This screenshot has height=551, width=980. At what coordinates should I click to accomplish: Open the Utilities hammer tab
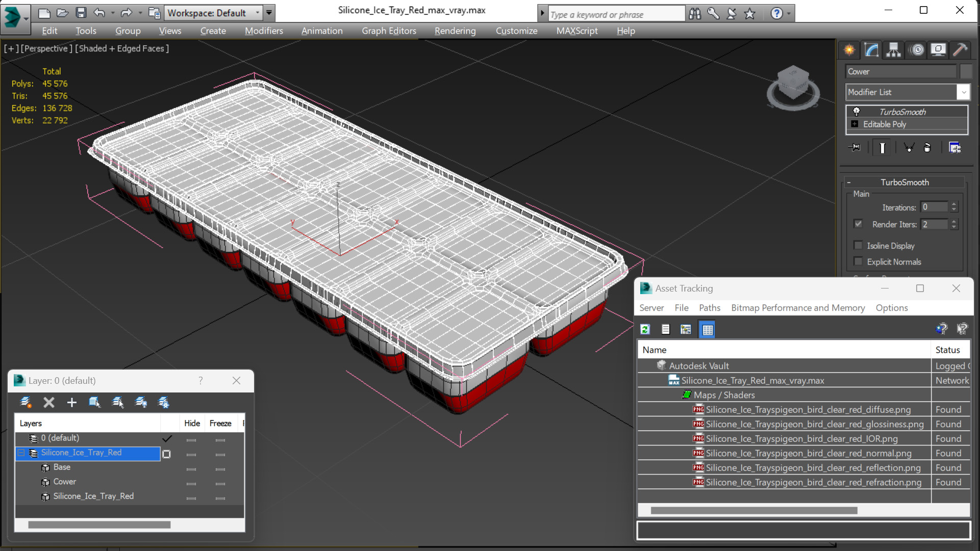coord(960,50)
